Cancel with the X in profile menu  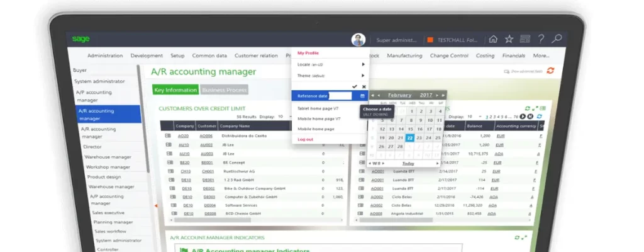(x=363, y=86)
